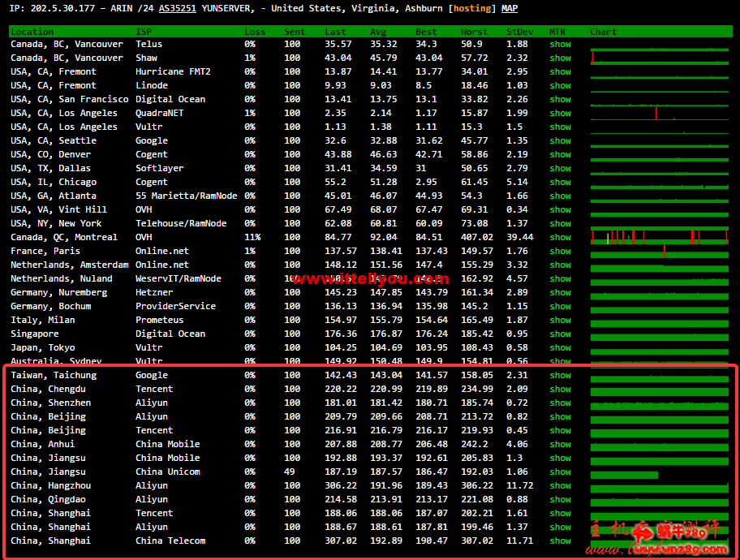This screenshot has width=740, height=560.
Task: Show MTR for Amsterdam Online.net row
Action: pos(560,265)
